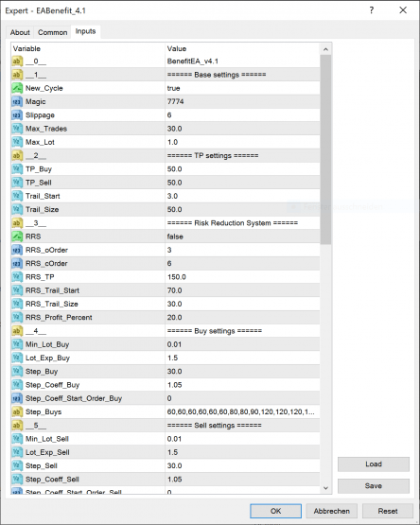Screen dimensions: 420x525
Task: Switch to the About tab
Action: 20,32
